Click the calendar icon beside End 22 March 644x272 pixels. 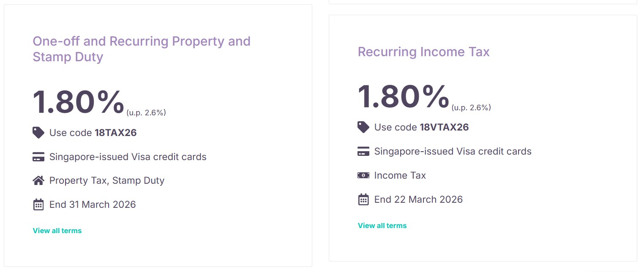[x=363, y=199]
